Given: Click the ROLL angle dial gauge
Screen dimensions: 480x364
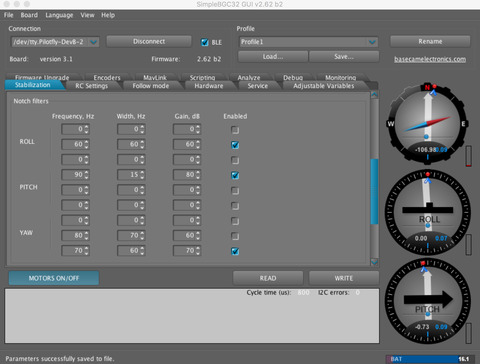Looking at the screenshot, I should (x=428, y=212).
